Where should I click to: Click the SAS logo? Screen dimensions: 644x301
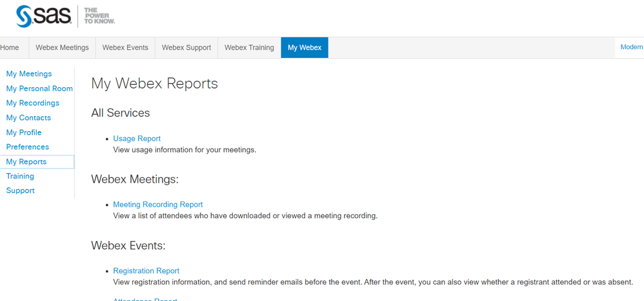[45, 16]
